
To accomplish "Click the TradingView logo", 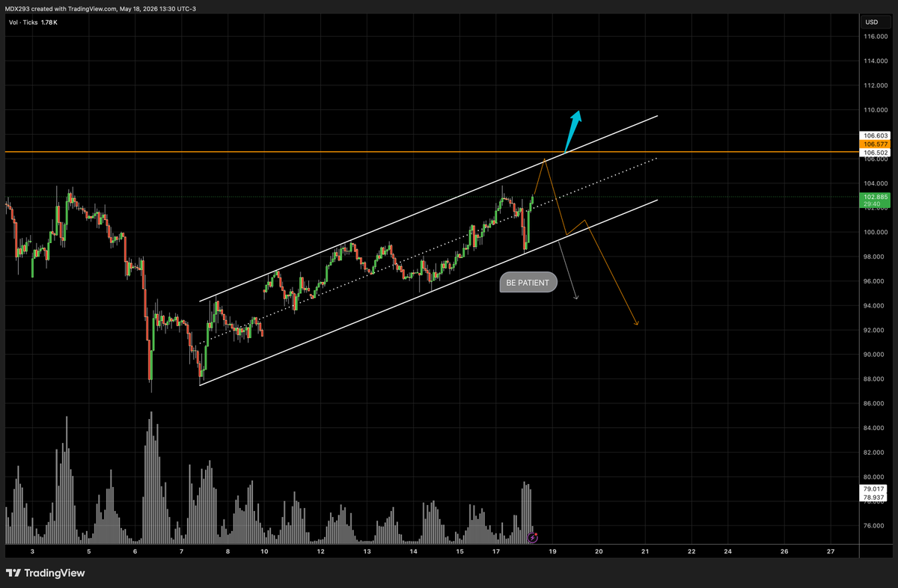I will click(45, 573).
